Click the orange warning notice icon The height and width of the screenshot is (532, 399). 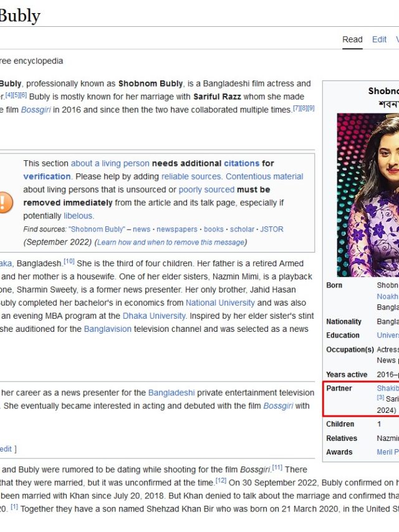5,203
